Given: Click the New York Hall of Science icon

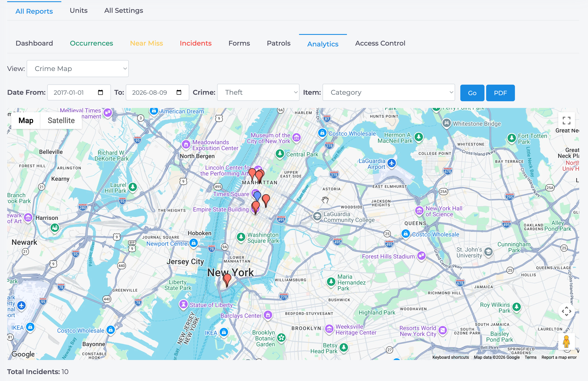Looking at the screenshot, I should coord(419,211).
